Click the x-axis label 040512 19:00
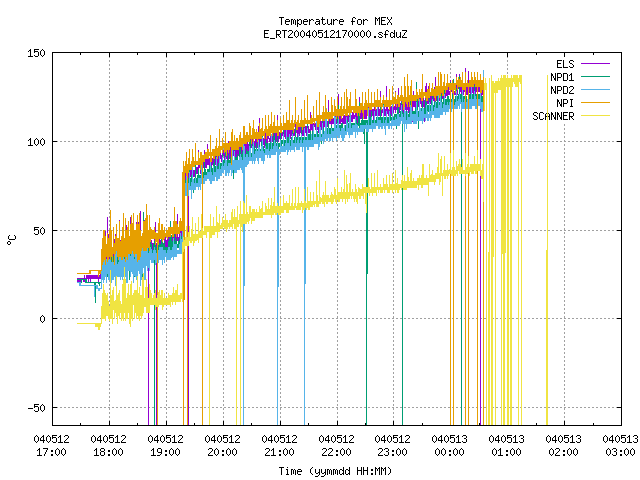The width and height of the screenshot is (640, 480). tap(165, 445)
